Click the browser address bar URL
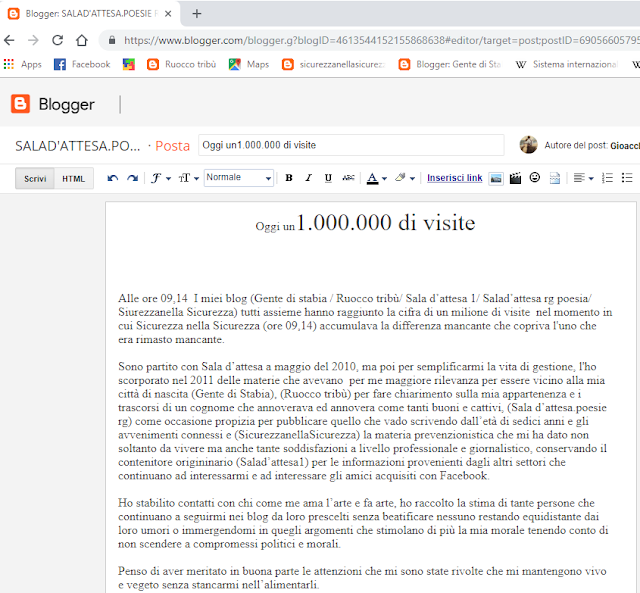The image size is (640, 593). pyautogui.click(x=382, y=40)
